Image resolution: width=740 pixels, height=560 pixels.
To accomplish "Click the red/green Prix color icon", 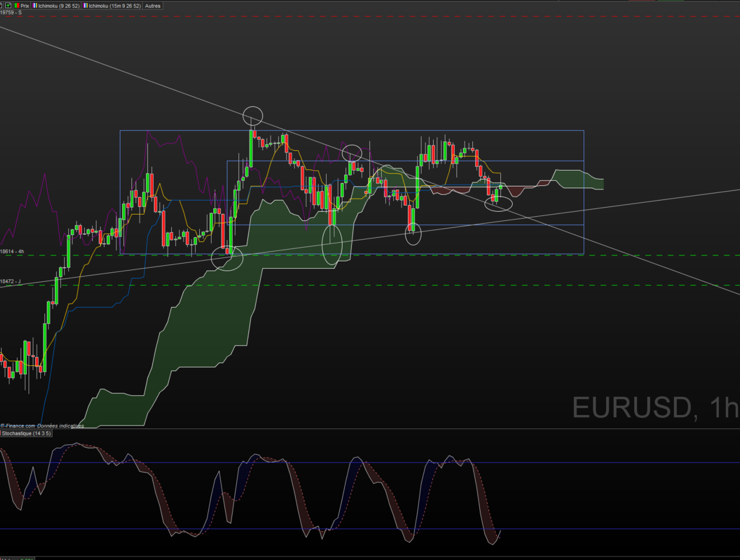I will coord(17,6).
